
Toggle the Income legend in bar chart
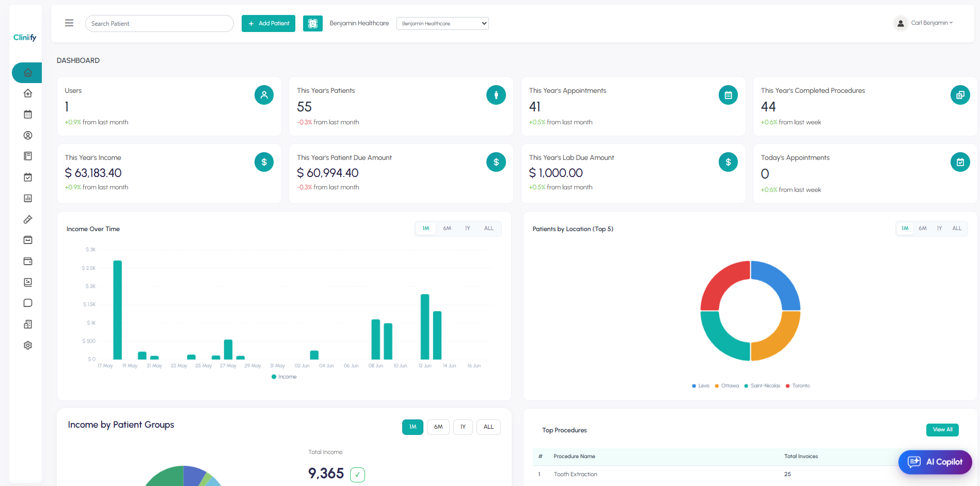284,377
